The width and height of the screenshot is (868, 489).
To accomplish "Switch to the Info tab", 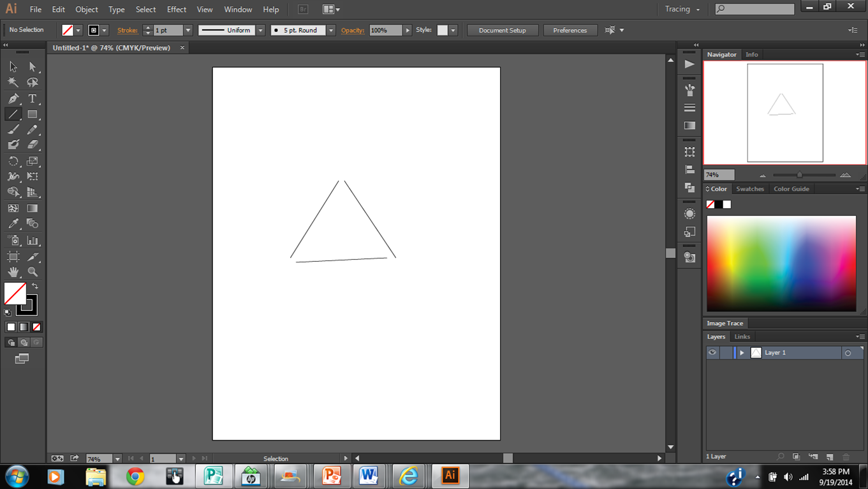I will click(x=752, y=54).
